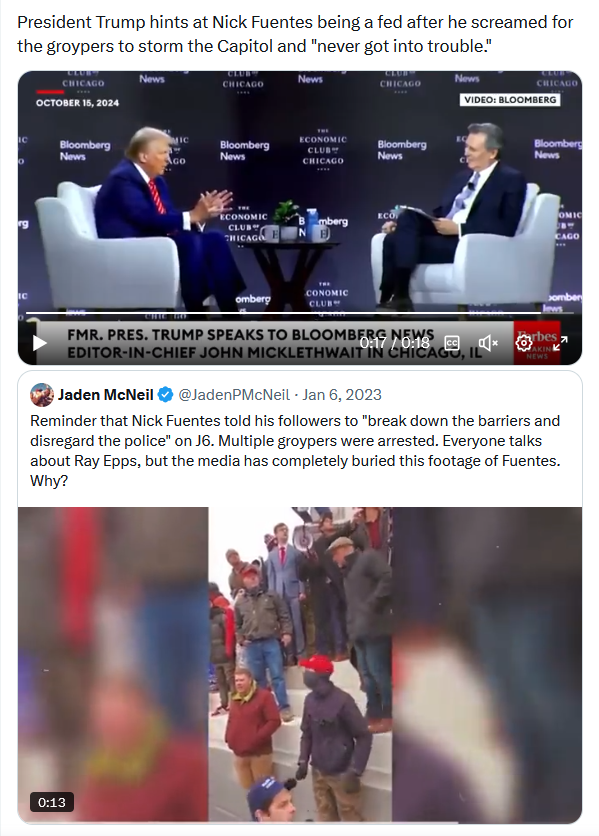Click the OCTOBER 15, 2024 date overlay

[77, 103]
